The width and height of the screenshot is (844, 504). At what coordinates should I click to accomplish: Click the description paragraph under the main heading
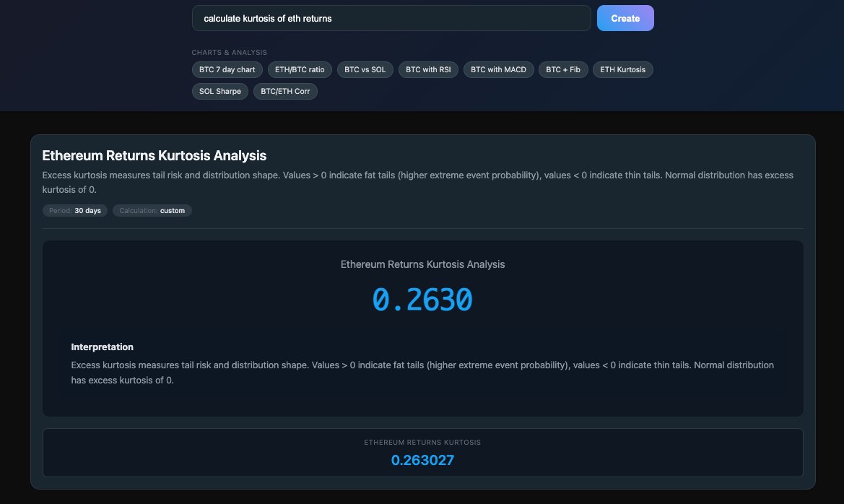tap(418, 183)
